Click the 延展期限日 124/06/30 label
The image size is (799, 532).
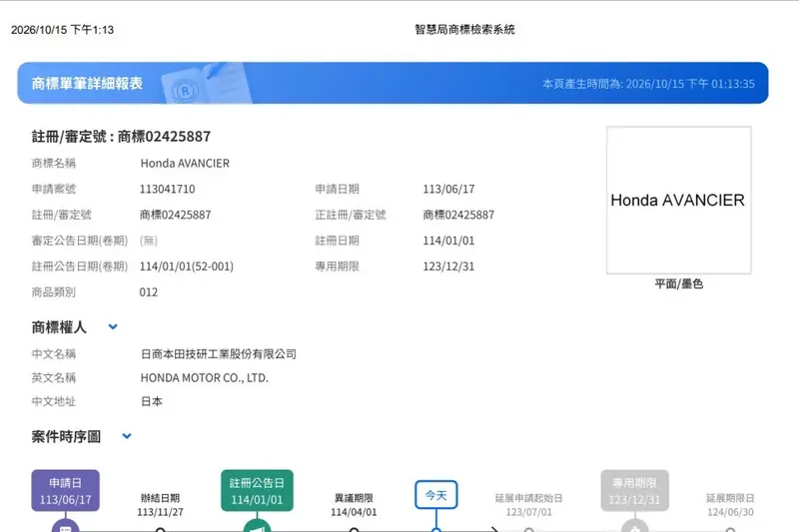pos(730,505)
